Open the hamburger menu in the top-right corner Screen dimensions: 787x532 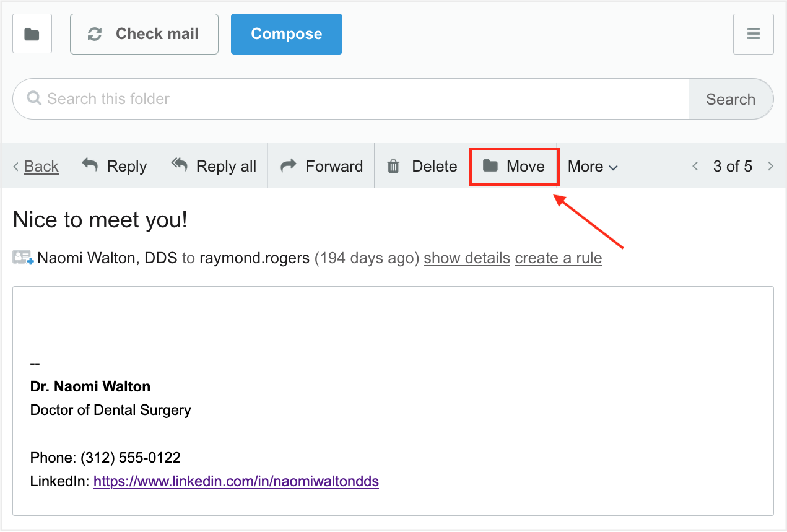pos(753,33)
